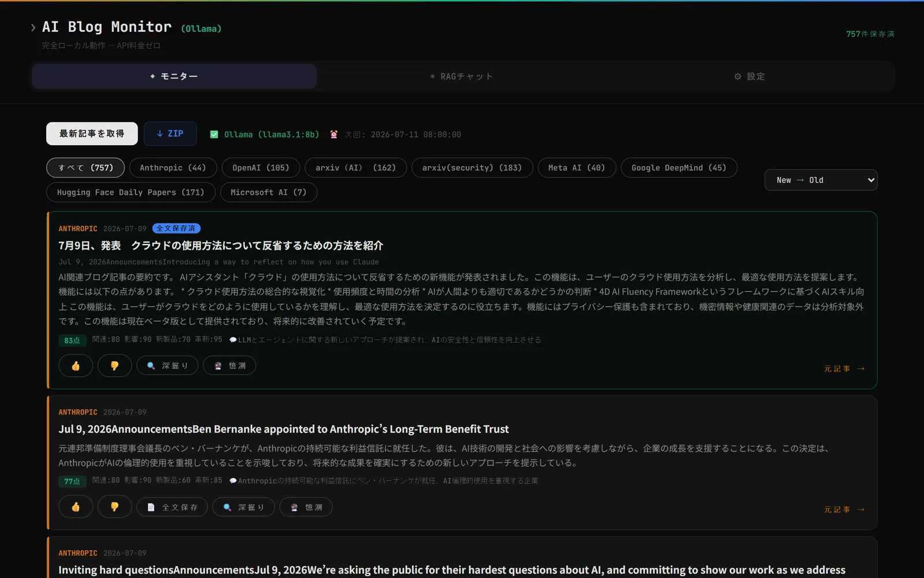Click the 最新記事を取得 button
Image resolution: width=924 pixels, height=578 pixels.
92,134
